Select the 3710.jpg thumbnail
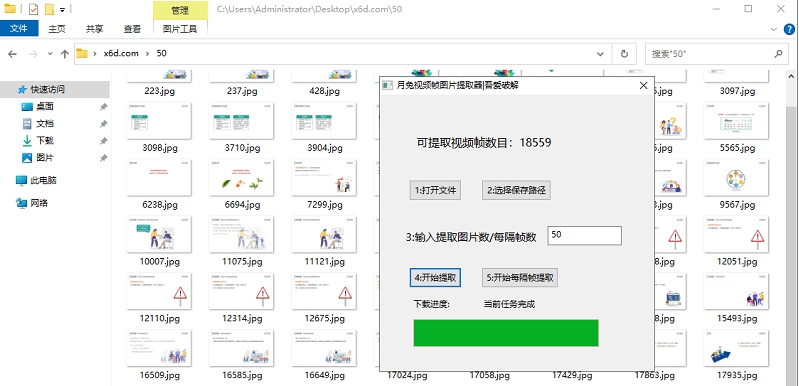 tap(241, 121)
